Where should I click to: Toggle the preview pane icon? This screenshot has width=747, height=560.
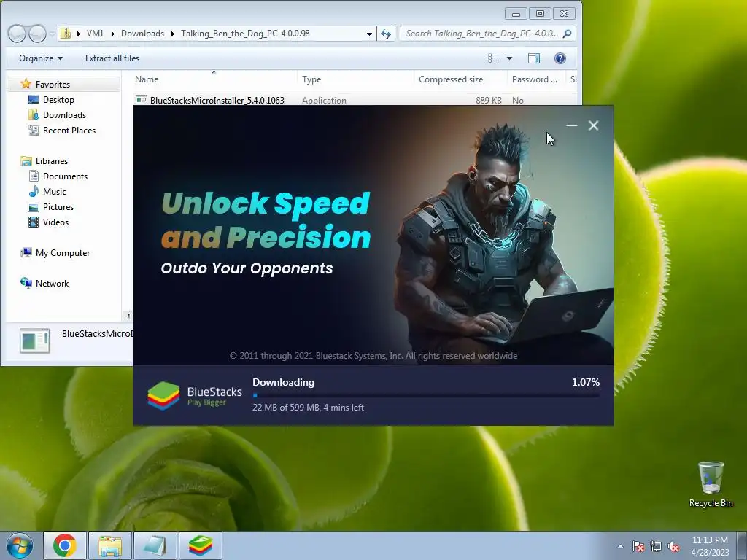click(534, 58)
